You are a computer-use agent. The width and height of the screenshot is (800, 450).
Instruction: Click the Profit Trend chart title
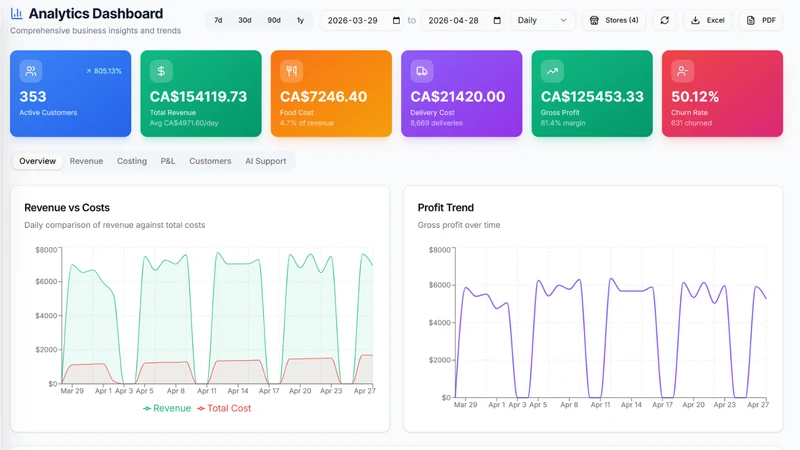point(445,208)
